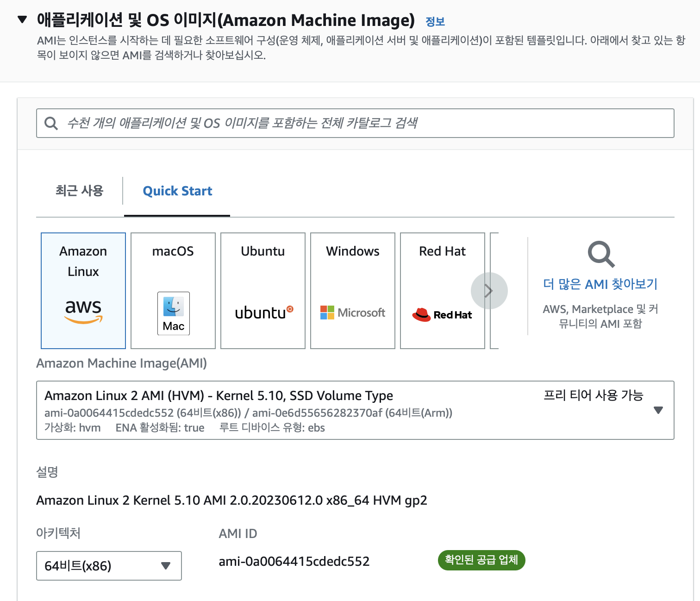Switch to the 최근 사용 tab

coord(79,191)
